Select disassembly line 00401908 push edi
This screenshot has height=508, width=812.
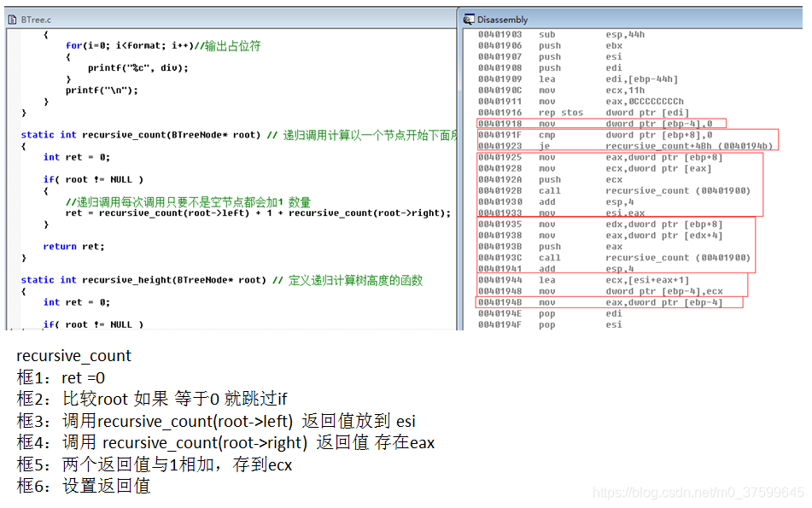click(551, 67)
